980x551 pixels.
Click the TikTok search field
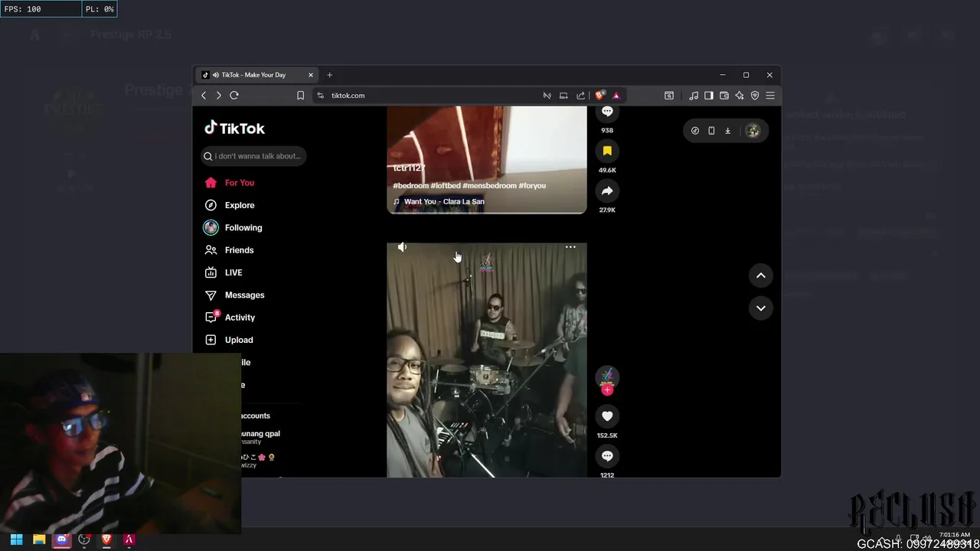point(254,156)
